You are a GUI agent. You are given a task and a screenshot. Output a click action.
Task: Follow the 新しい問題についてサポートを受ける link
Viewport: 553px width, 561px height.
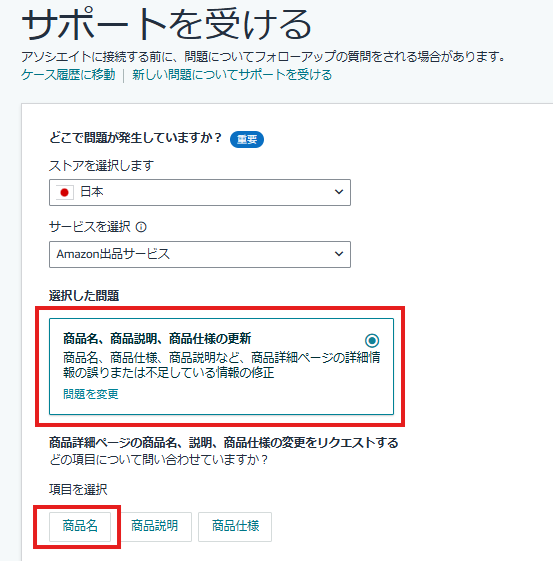232,75
